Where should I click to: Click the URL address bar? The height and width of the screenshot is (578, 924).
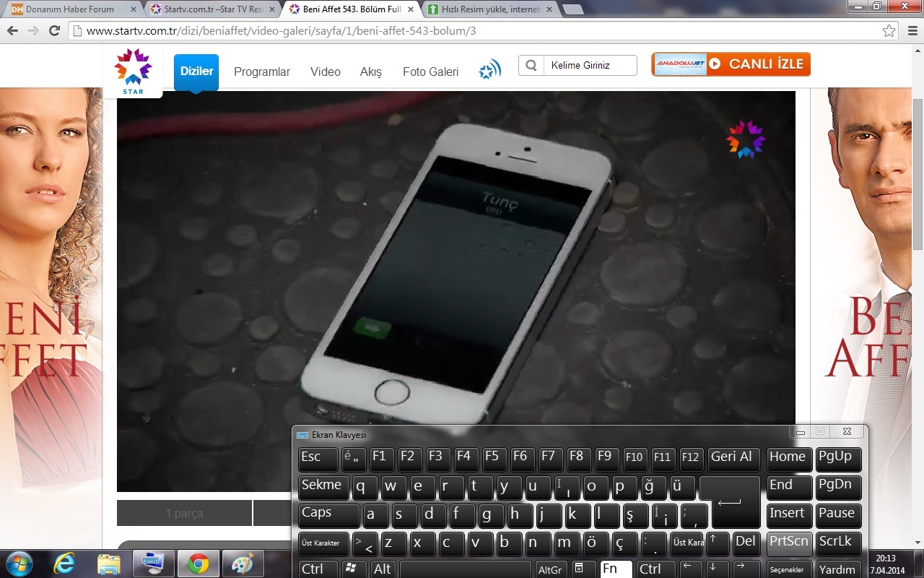point(484,31)
